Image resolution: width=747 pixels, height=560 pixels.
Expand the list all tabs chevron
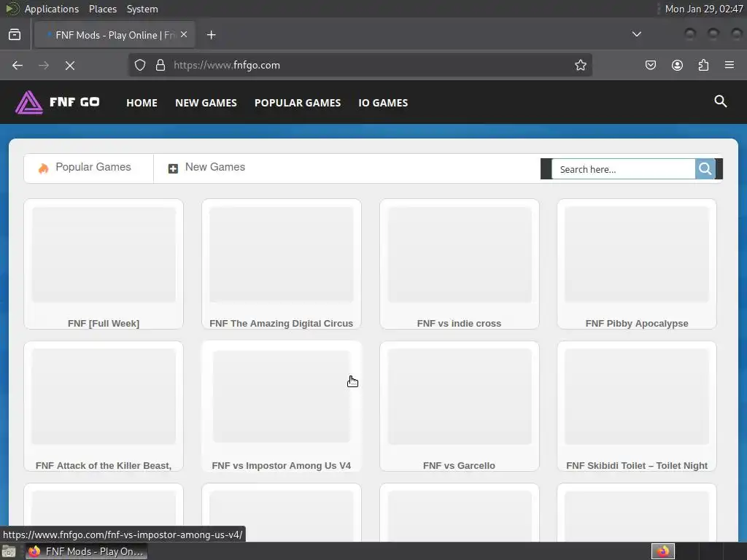(636, 34)
